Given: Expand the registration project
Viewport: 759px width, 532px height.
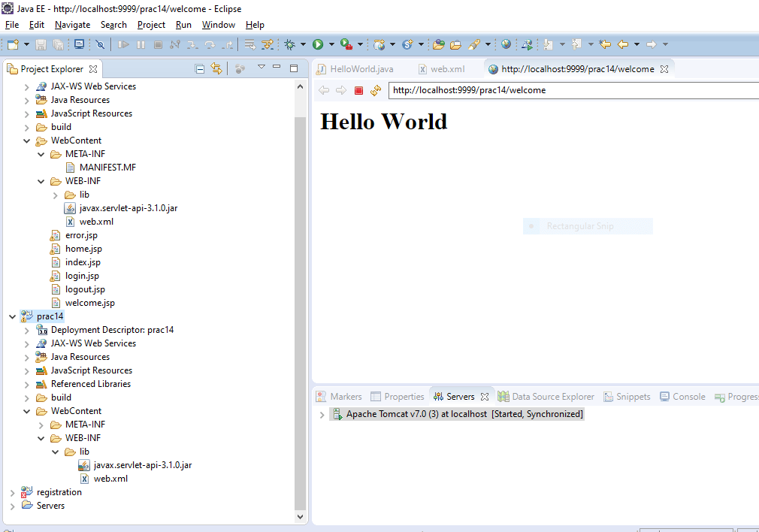Looking at the screenshot, I should 11,492.
